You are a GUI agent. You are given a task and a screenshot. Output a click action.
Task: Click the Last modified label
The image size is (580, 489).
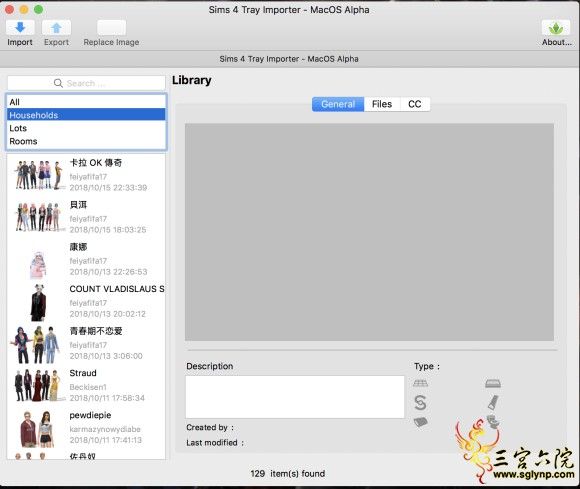pyautogui.click(x=215, y=443)
